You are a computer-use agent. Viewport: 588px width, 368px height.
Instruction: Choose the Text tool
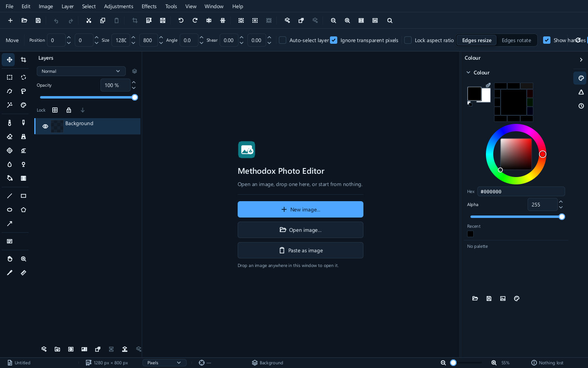[x=9, y=241]
